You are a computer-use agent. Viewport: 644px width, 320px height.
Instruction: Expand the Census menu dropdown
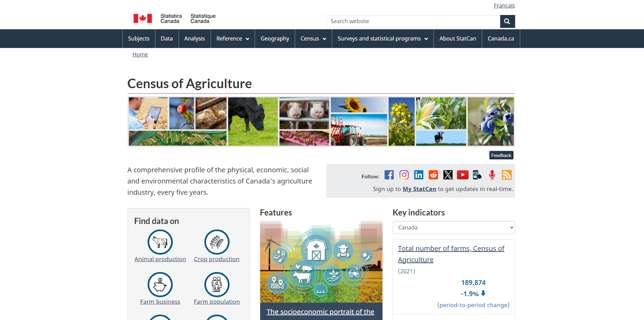[313, 39]
